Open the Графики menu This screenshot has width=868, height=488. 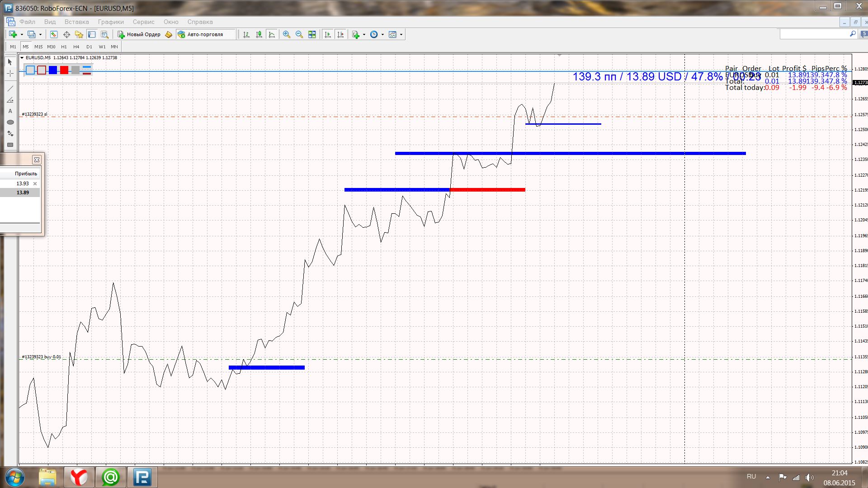click(111, 22)
